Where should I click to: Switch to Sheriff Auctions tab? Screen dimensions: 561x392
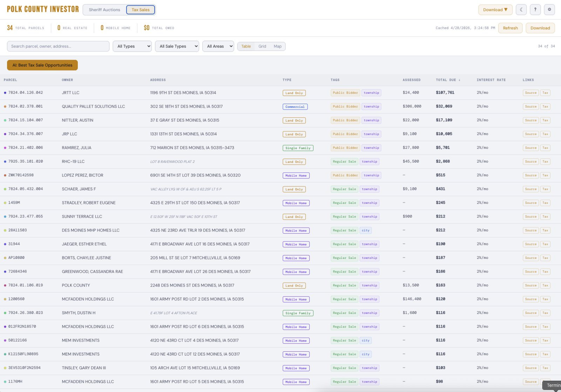pyautogui.click(x=104, y=10)
